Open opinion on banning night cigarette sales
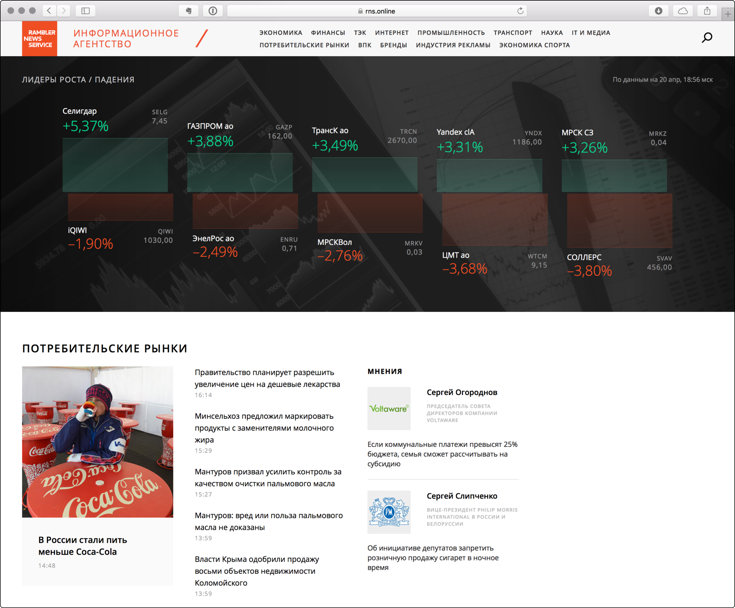 (433, 557)
